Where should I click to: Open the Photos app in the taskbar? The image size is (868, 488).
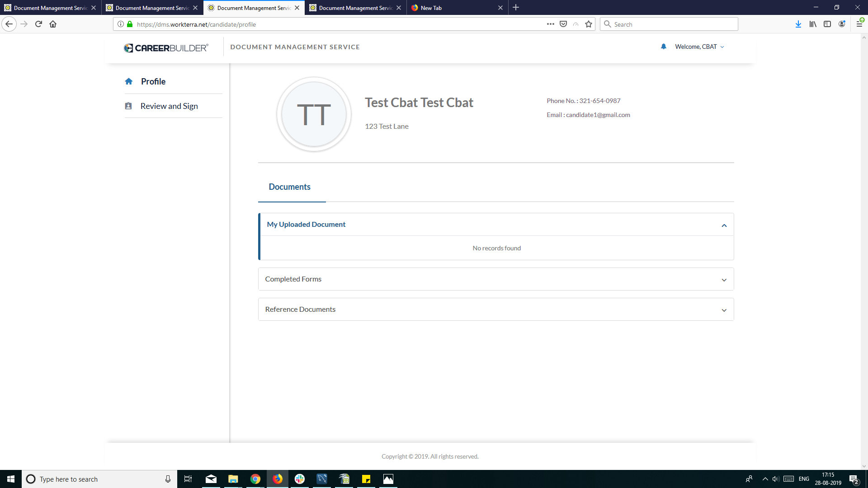[x=388, y=479]
